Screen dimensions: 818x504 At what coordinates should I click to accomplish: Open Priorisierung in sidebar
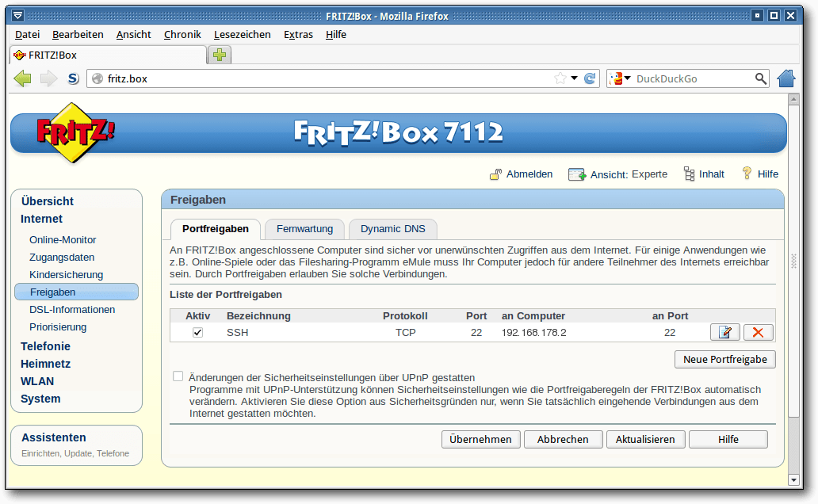(58, 327)
